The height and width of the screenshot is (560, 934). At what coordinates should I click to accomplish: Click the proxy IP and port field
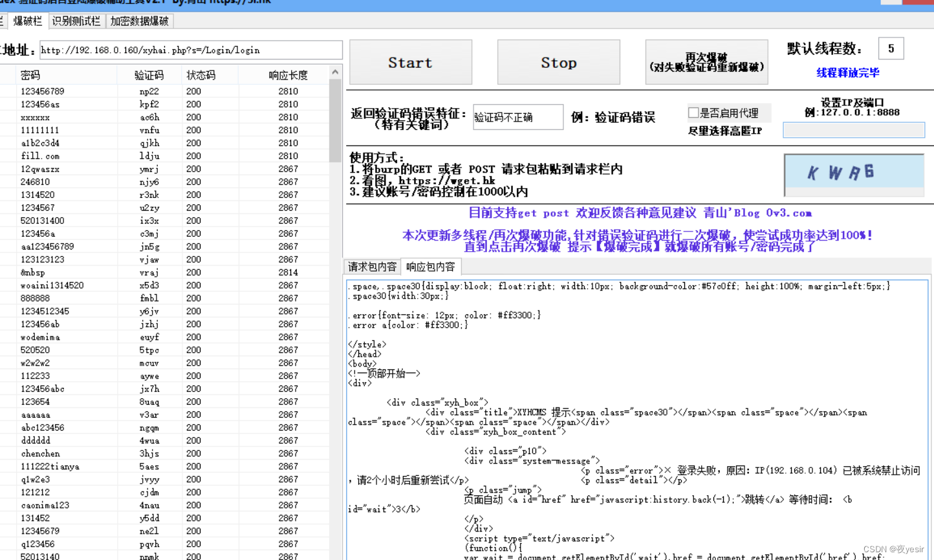854,130
